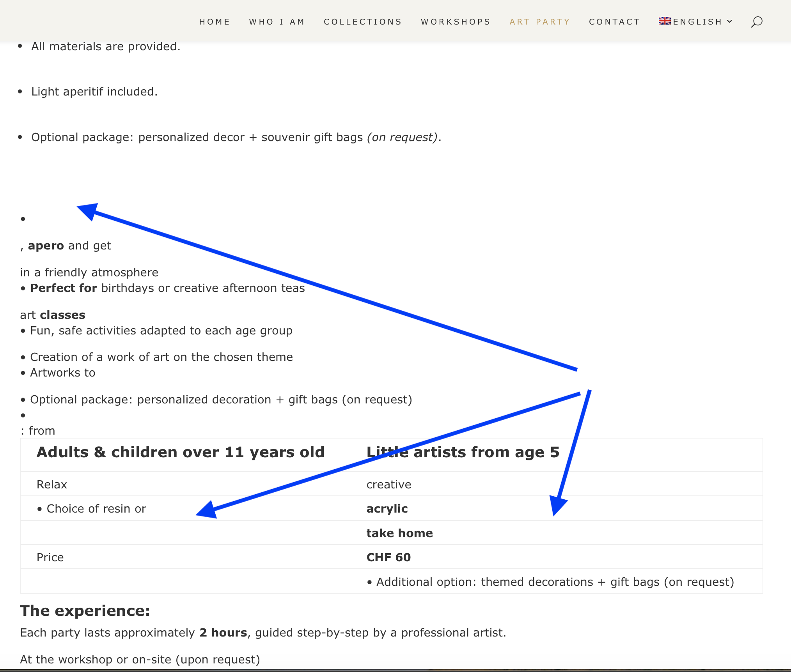Open the WHO I AM page
The height and width of the screenshot is (672, 791).
pyautogui.click(x=277, y=22)
